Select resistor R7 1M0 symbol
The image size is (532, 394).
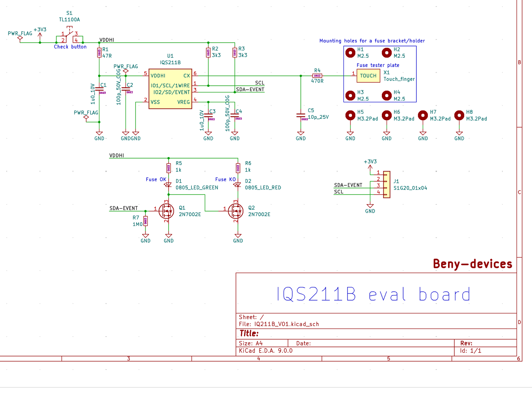[145, 221]
